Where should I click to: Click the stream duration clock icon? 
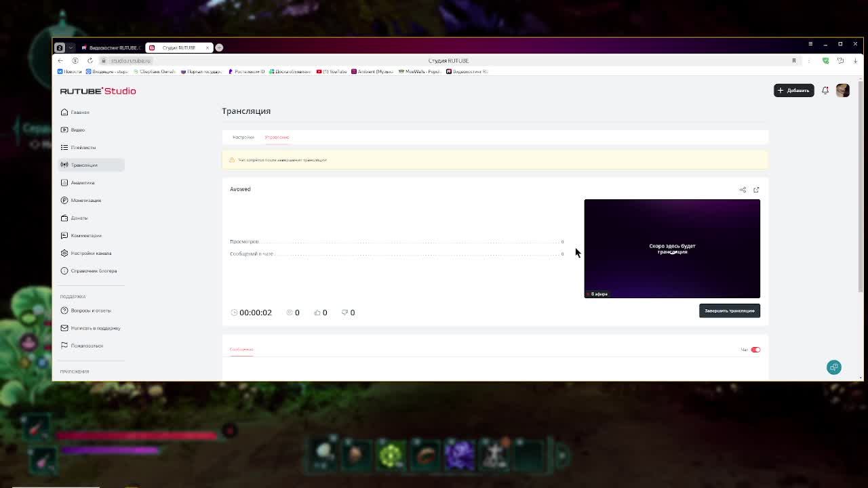click(234, 312)
